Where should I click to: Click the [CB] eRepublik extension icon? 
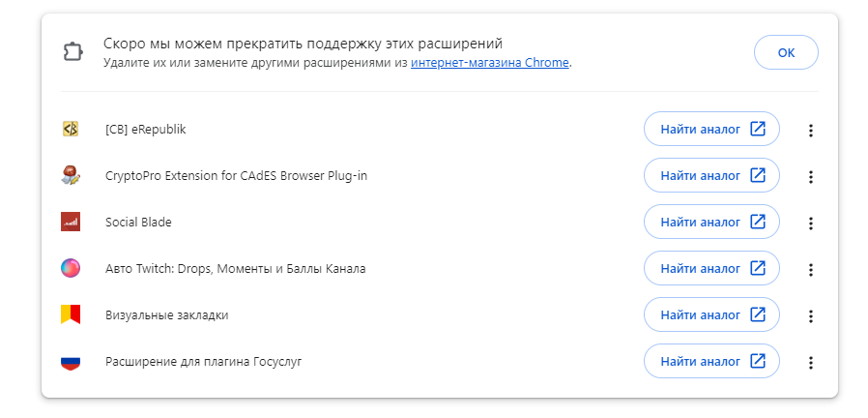tap(71, 129)
